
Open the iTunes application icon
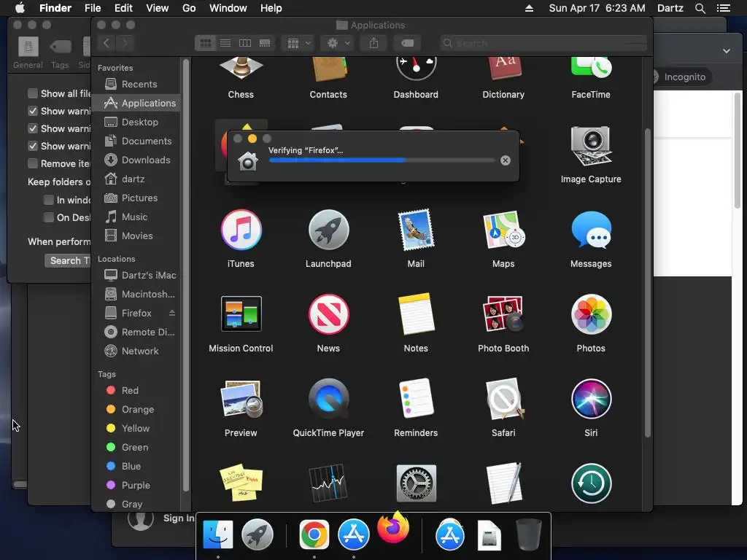tap(241, 230)
